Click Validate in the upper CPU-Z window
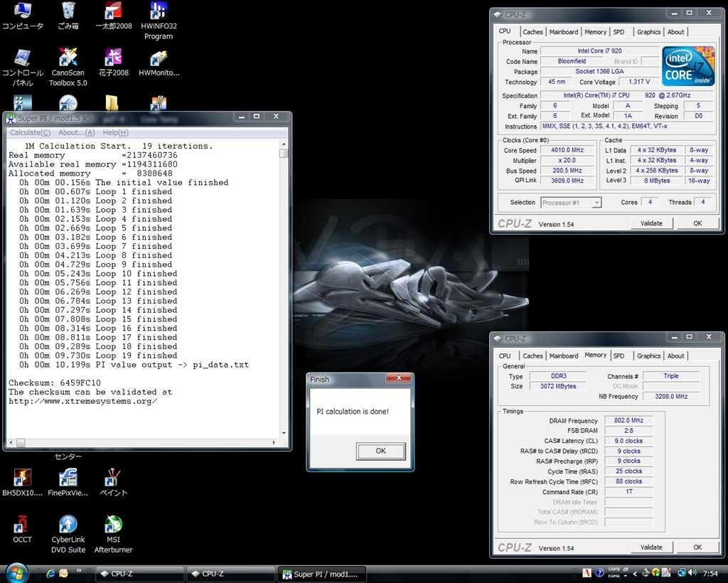728x583 pixels. pos(651,223)
